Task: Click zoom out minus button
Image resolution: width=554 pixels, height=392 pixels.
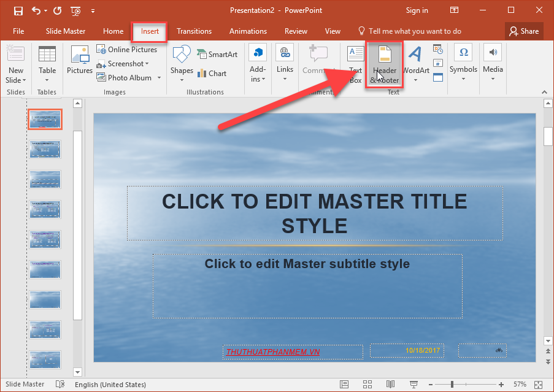Action: tap(430, 384)
